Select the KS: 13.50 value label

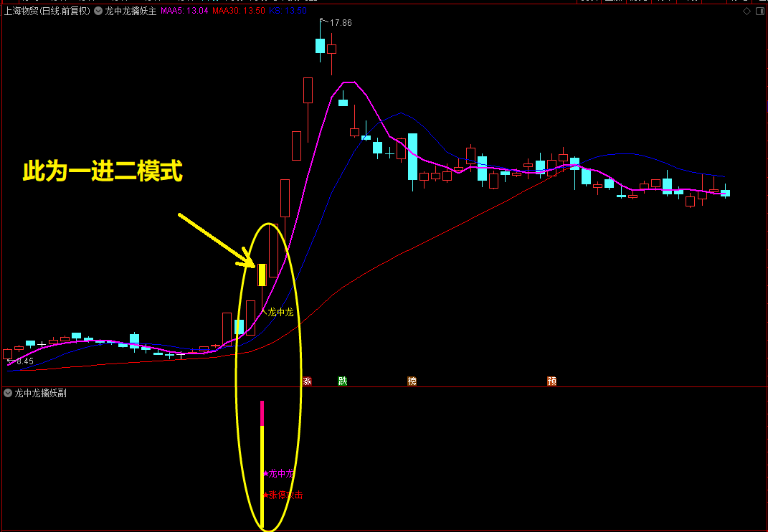pyautogui.click(x=288, y=11)
